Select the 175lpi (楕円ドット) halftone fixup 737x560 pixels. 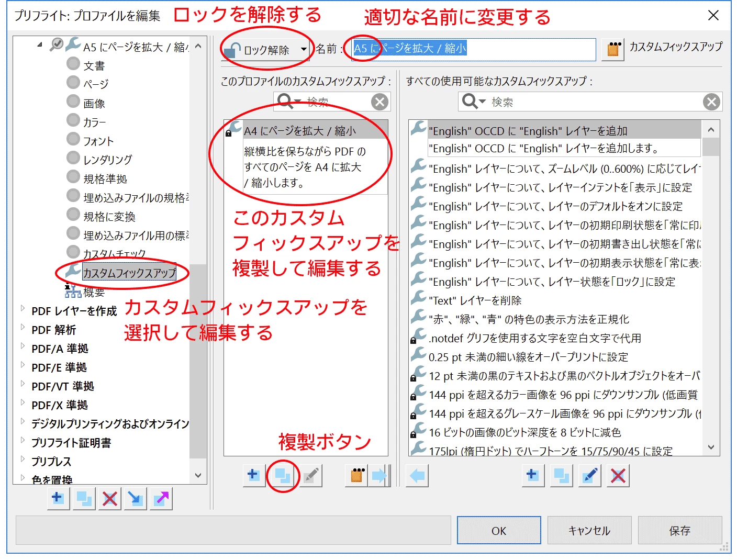pyautogui.click(x=551, y=450)
